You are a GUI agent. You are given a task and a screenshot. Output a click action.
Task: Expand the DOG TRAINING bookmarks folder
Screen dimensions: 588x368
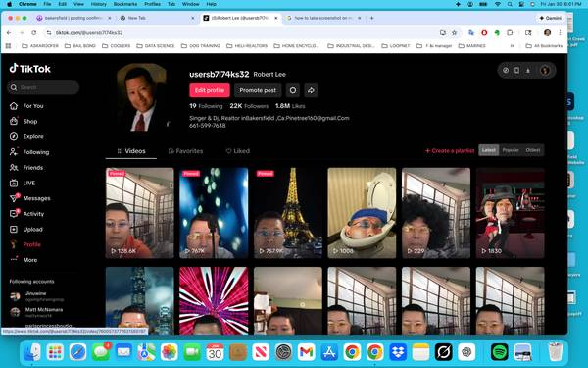point(201,46)
